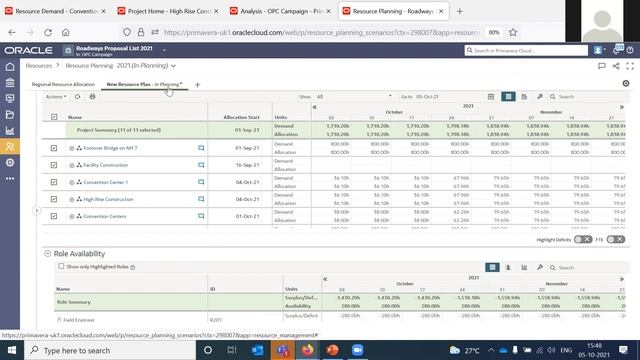Select the New Resource Plan tab
640x360 pixels.
coord(144,84)
